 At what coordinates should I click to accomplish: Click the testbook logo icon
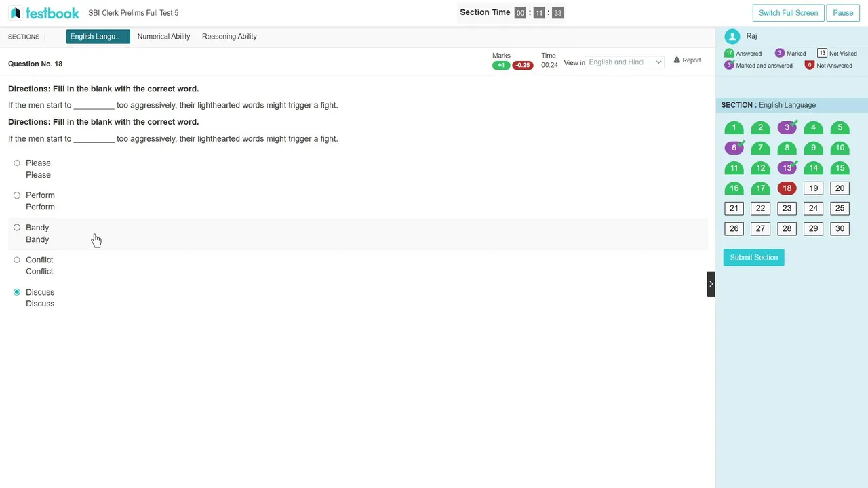tap(15, 13)
